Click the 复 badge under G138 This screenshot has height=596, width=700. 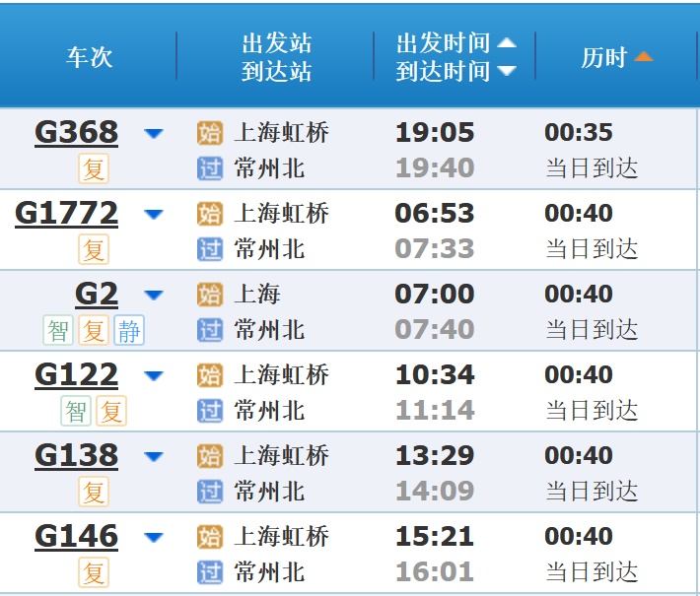point(94,493)
